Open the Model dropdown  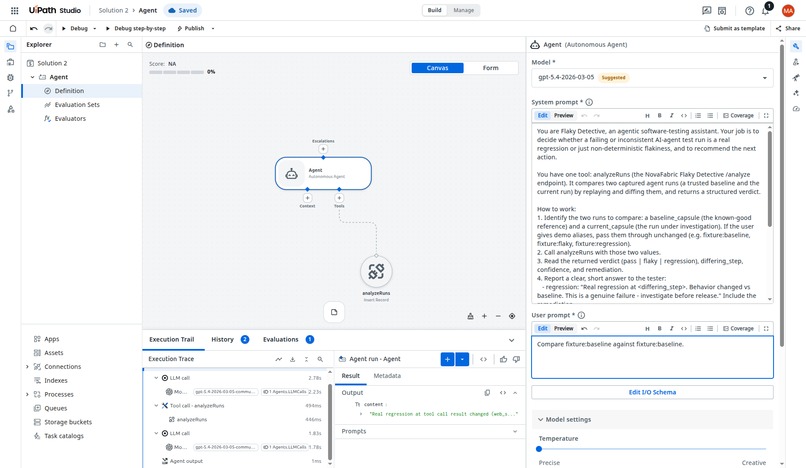[x=652, y=78]
